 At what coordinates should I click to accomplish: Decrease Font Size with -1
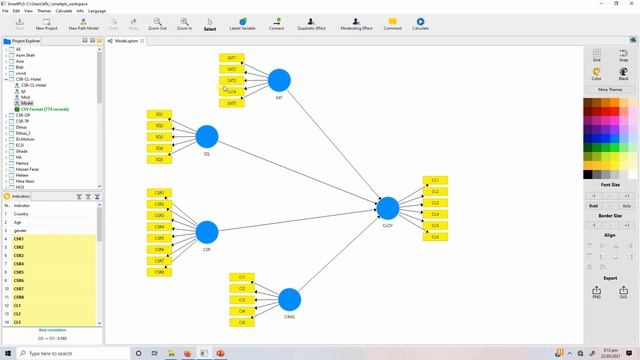point(593,196)
